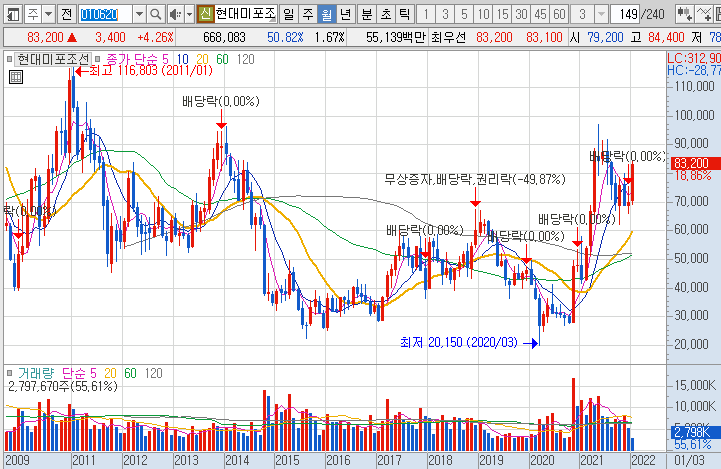
Task: Select the 60 interval button
Action: pos(559,14)
